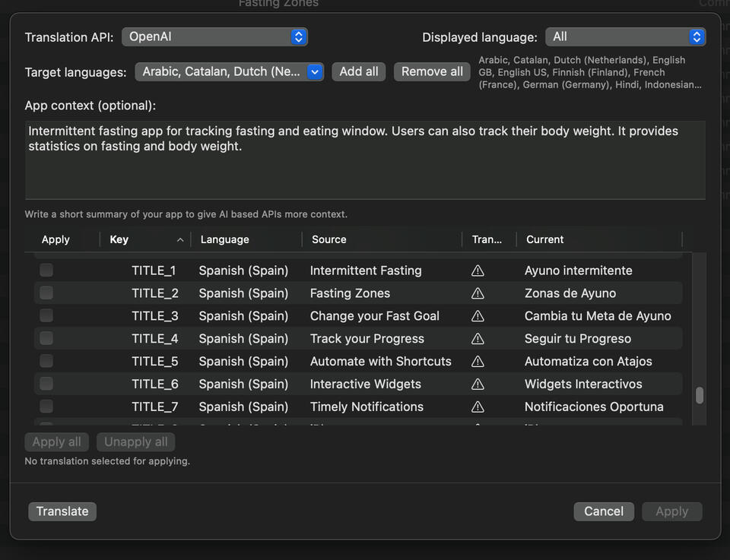
Task: Click the warning icon next to Widgets Interactivos
Action: (478, 384)
